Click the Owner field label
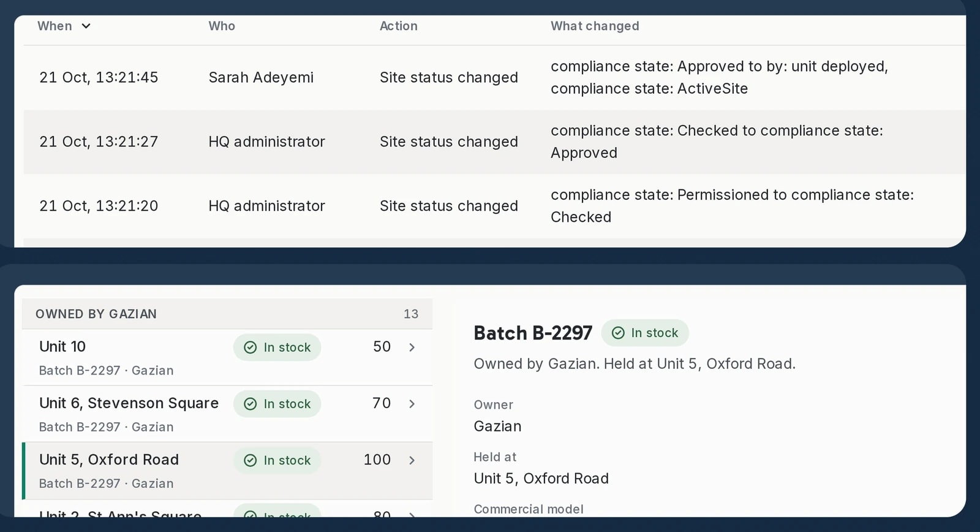The width and height of the screenshot is (980, 532). point(494,405)
